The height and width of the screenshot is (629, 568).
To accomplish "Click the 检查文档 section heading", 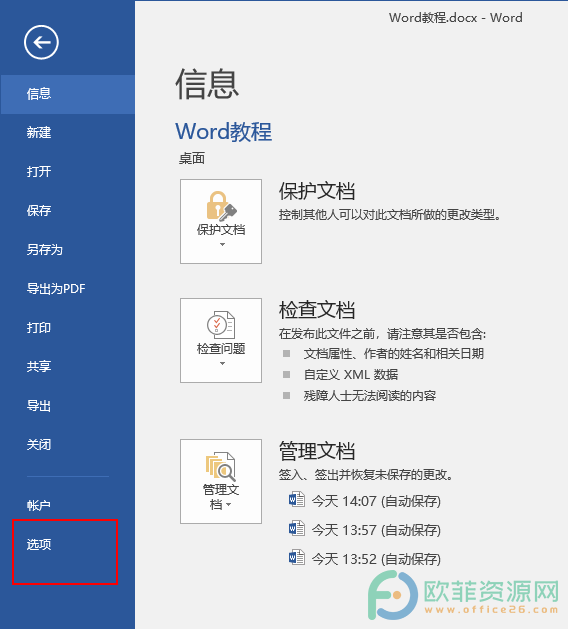I will 317,310.
